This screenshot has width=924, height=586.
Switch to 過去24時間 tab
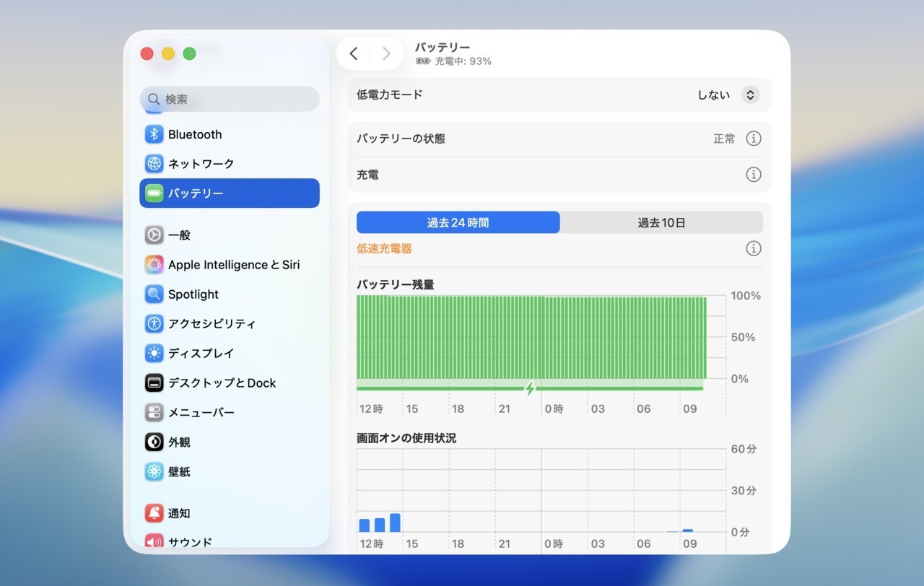pos(458,223)
